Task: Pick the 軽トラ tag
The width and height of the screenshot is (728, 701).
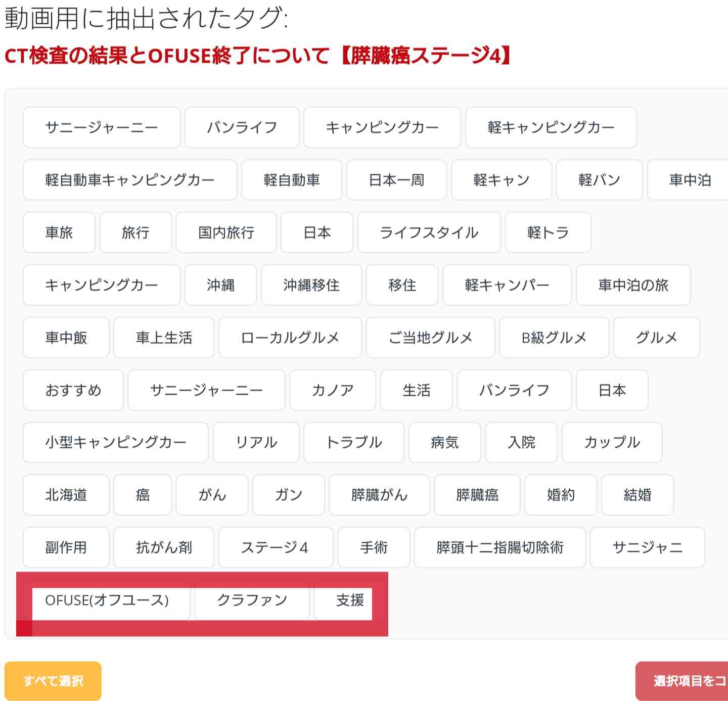Action: [x=548, y=232]
